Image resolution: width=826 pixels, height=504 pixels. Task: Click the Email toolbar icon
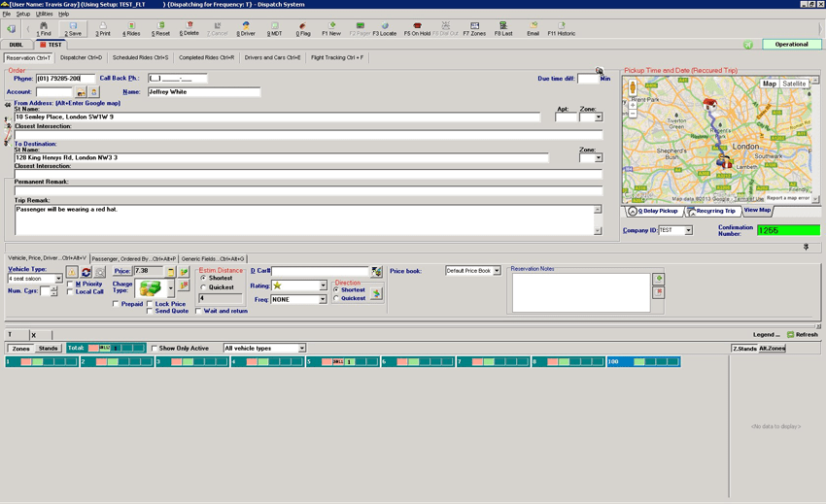click(533, 29)
